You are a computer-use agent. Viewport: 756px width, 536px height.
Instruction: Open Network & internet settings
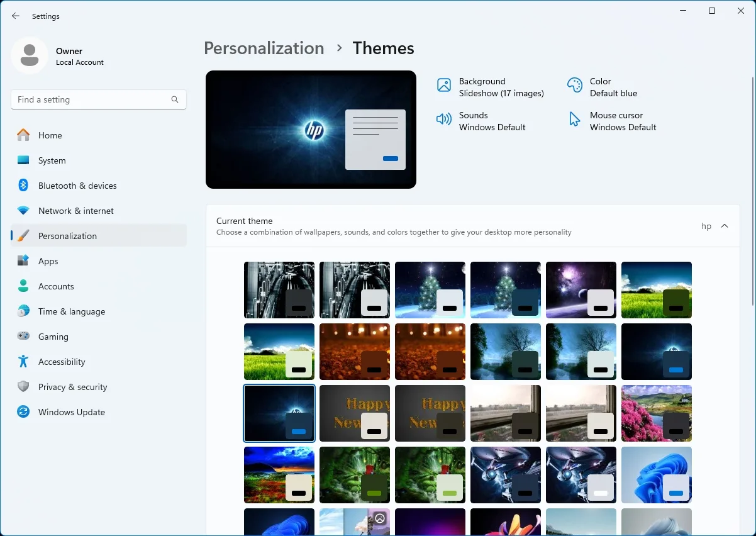(99, 211)
